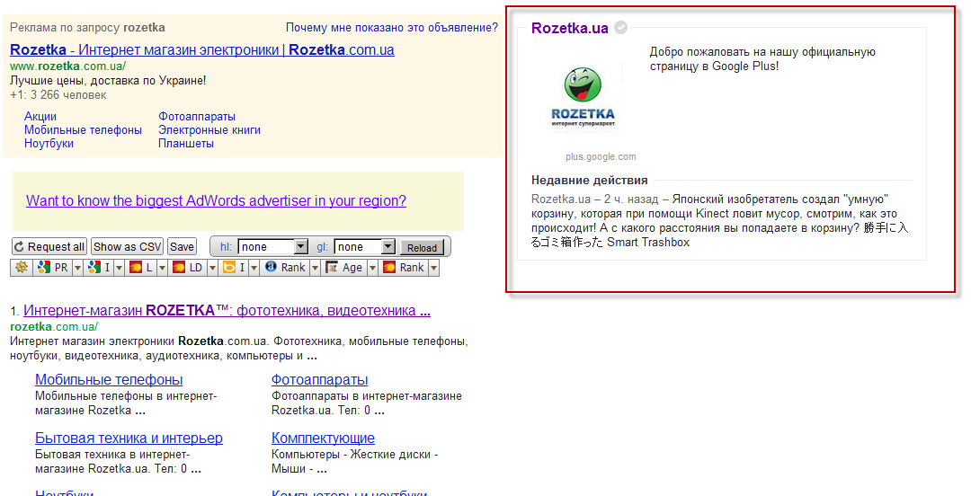Open the Rozetka.ua Google Plus title
980x496 pixels.
point(569,28)
